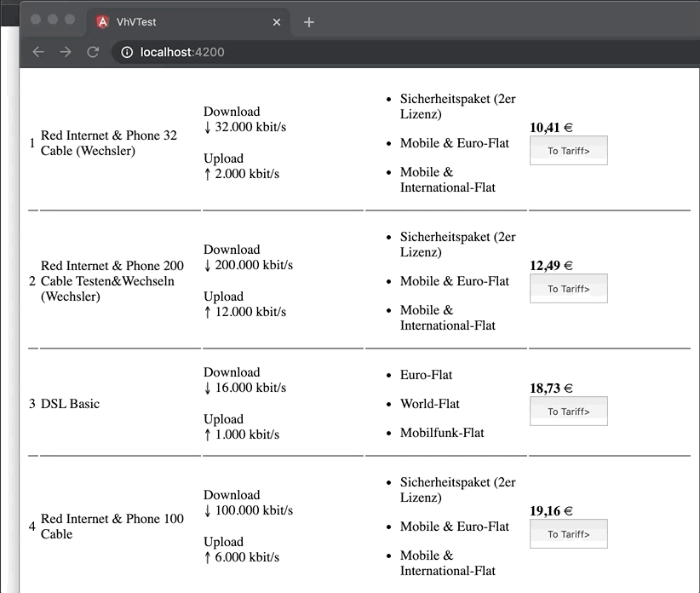
Task: Click the '10,41 €' price
Action: [x=551, y=128]
